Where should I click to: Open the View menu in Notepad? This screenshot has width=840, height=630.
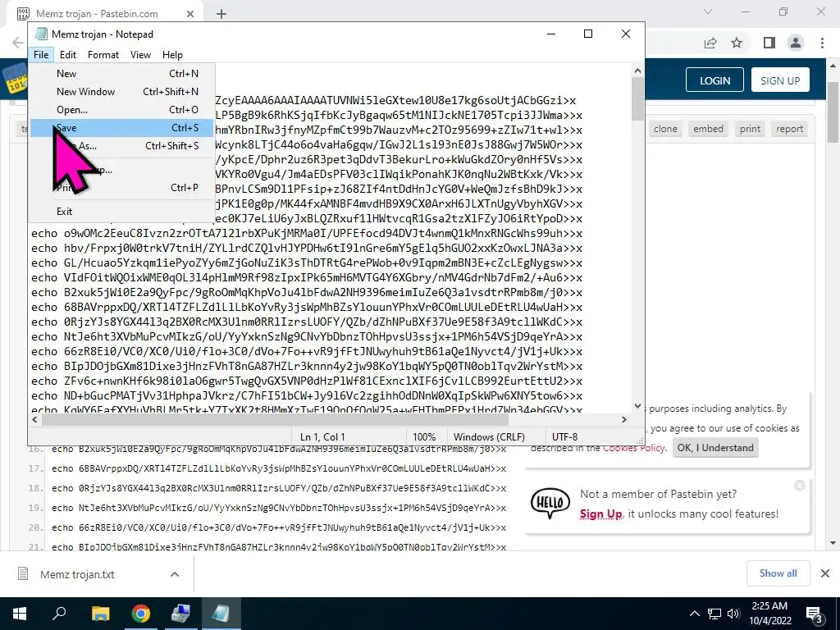140,55
